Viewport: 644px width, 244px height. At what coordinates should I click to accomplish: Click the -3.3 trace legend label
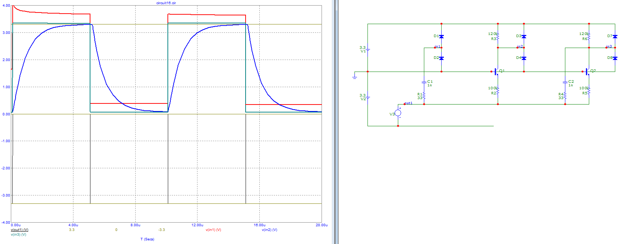[161, 230]
